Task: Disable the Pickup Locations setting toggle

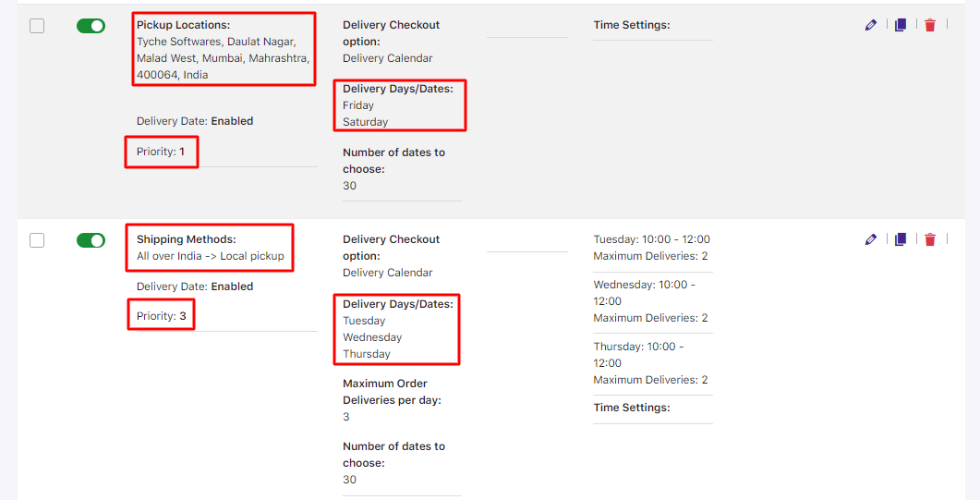Action: pos(91,26)
